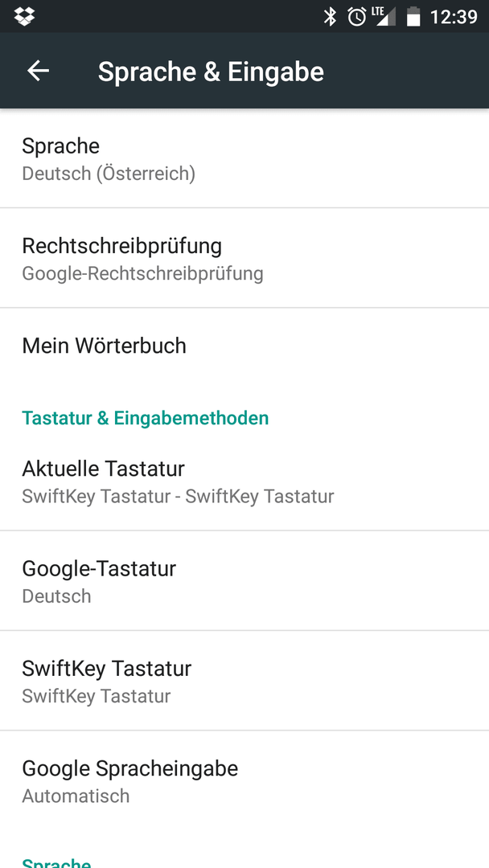489x868 pixels.
Task: Tap the LTE signal indicator
Action: point(384,17)
